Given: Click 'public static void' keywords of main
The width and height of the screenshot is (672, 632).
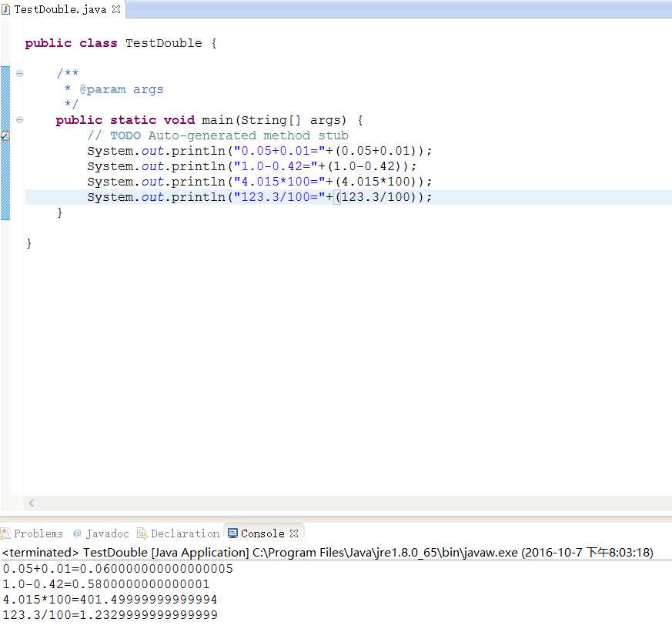Looking at the screenshot, I should pos(125,120).
